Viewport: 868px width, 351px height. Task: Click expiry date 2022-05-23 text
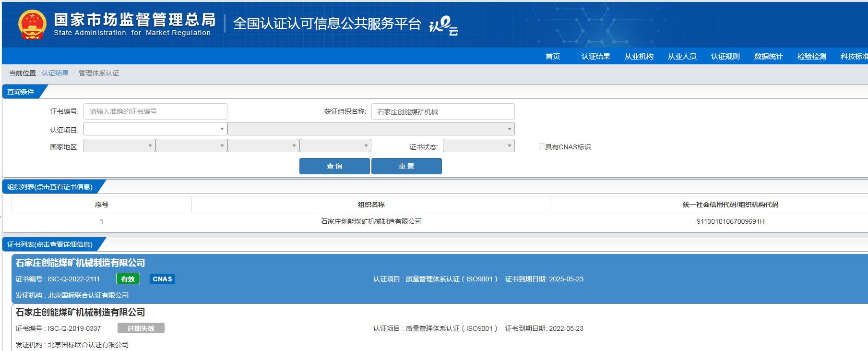(x=566, y=328)
